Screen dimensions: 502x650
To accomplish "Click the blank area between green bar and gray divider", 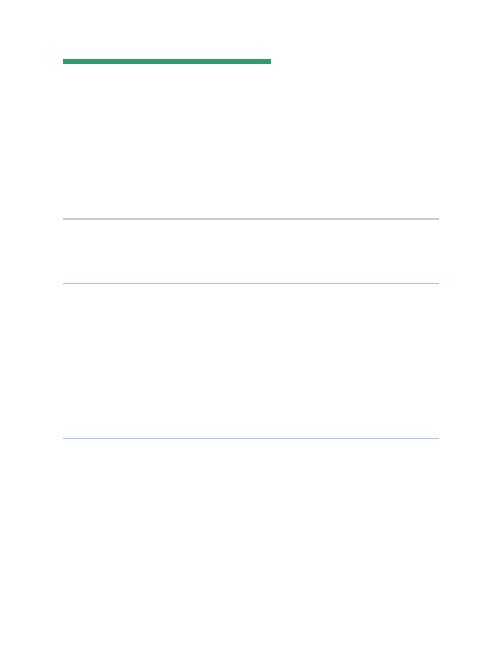I will pos(250,141).
